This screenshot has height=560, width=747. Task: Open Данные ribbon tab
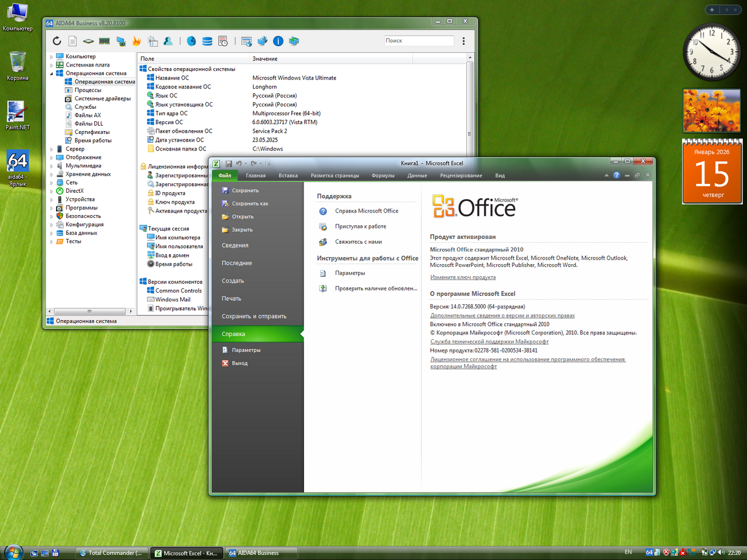click(417, 176)
